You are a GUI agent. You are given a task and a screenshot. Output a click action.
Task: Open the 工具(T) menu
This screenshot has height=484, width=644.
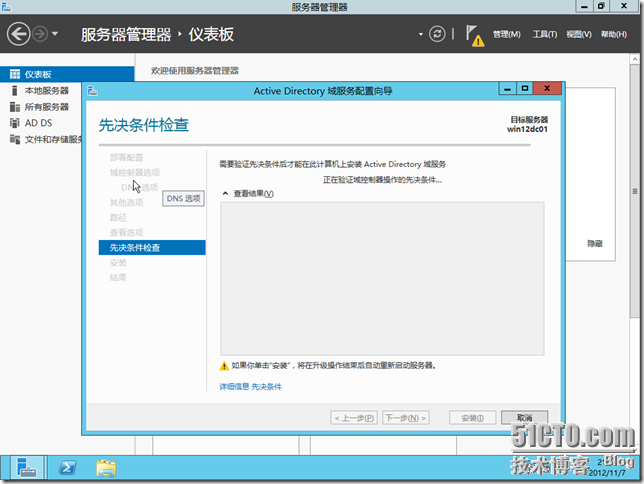click(x=545, y=34)
